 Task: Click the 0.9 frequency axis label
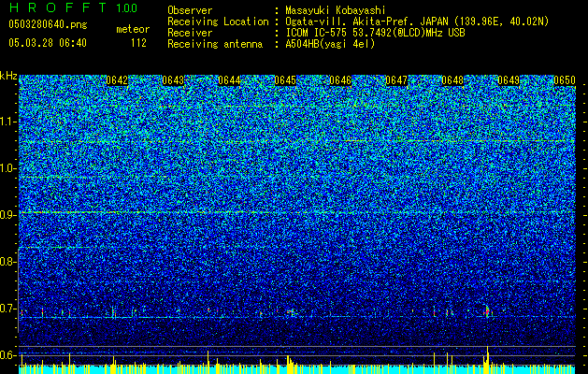(x=7, y=215)
